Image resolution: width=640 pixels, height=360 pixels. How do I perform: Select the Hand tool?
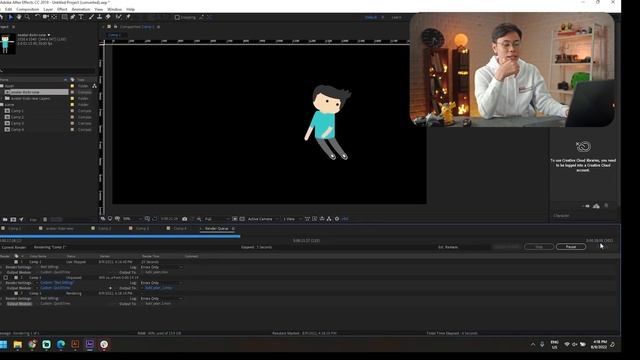[x=19, y=17]
